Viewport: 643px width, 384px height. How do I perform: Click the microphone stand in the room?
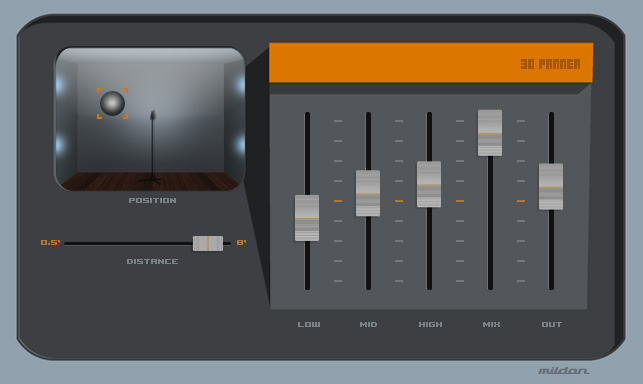(x=152, y=147)
